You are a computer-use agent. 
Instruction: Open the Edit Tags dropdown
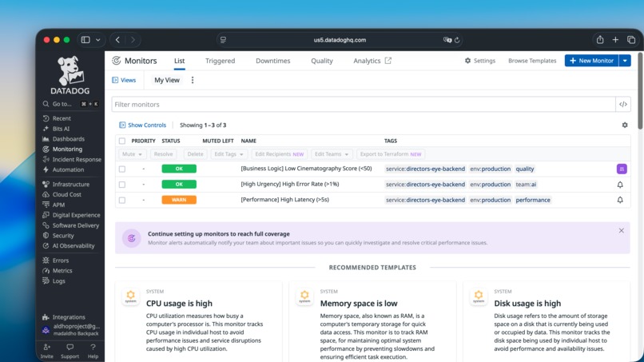[229, 154]
